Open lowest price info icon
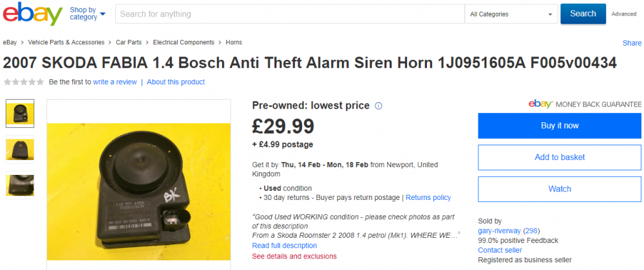The width and height of the screenshot is (644, 270). click(379, 106)
